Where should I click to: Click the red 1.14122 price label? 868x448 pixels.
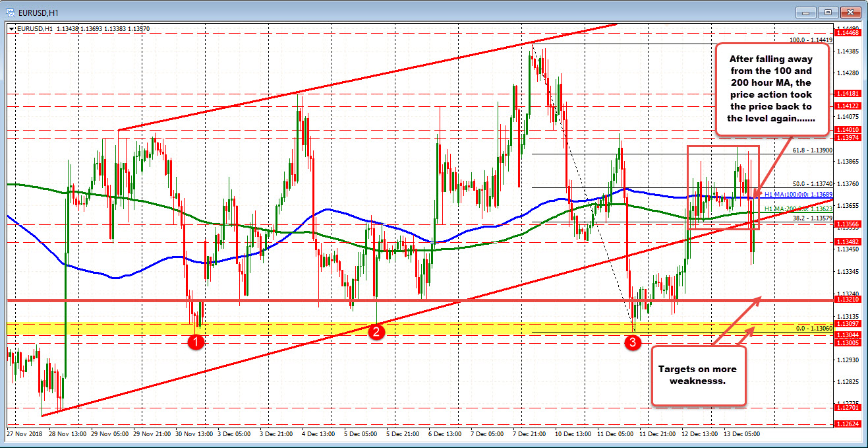(x=847, y=106)
